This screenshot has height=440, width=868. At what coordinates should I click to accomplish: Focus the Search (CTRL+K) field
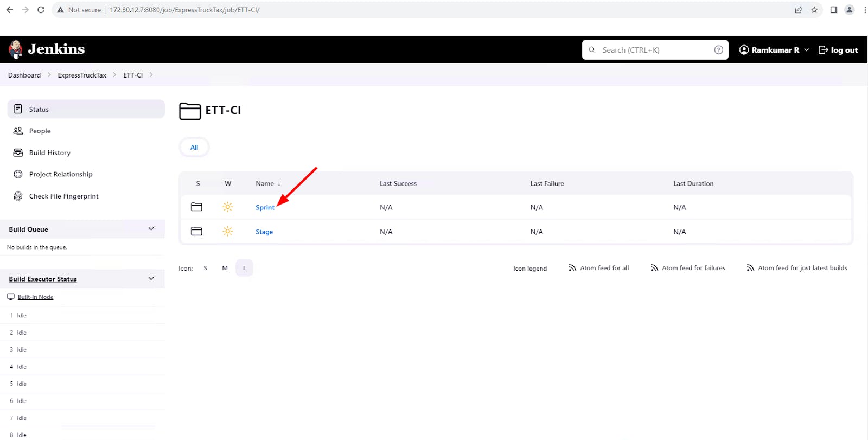[655, 50]
